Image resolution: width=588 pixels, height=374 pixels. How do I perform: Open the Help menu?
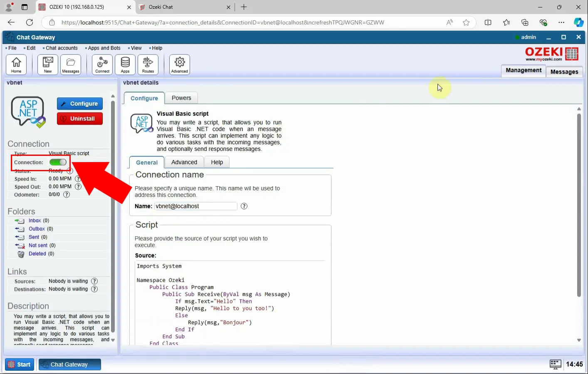coord(157,48)
